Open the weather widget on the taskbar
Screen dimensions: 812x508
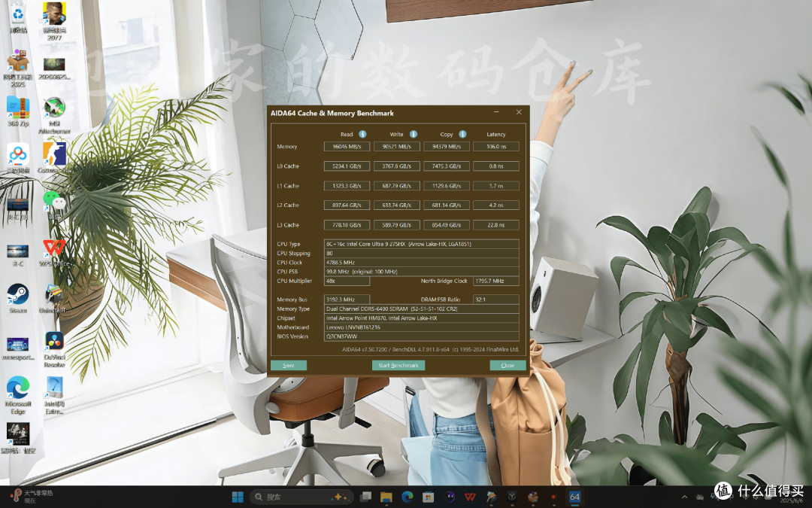(x=32, y=497)
